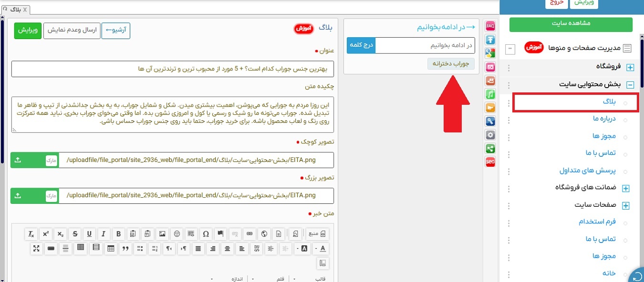Image resolution: width=644 pixels, height=282 pixels.
Task: Insert a special character with the Omega icon
Action: 206,233
